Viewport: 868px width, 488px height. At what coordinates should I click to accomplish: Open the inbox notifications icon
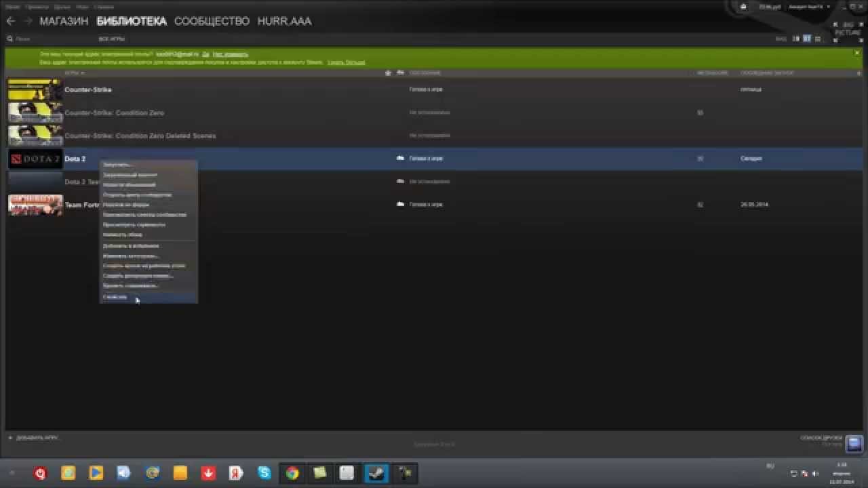(744, 7)
